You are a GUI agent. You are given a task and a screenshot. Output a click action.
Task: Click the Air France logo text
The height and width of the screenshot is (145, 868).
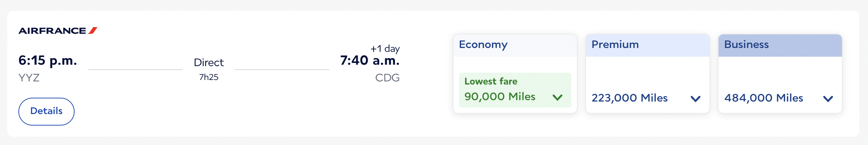[52, 31]
